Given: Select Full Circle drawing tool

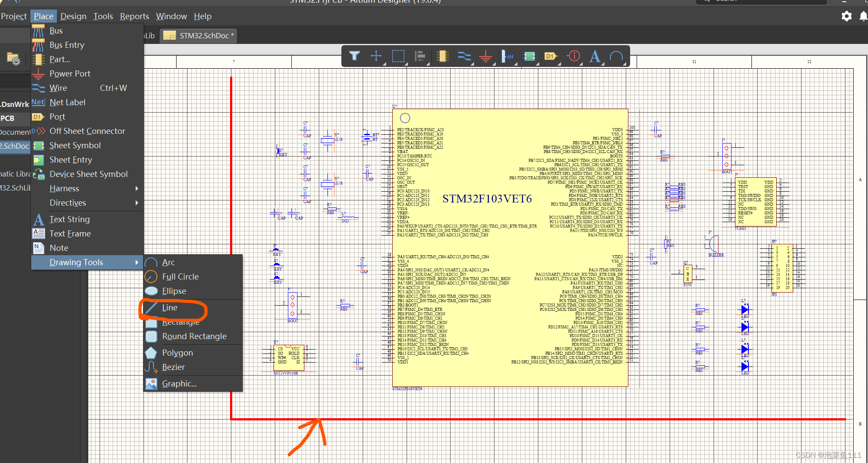Looking at the screenshot, I should [193, 276].
